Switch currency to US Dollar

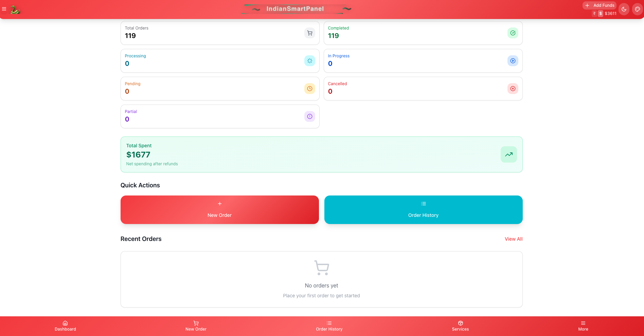[601, 14]
